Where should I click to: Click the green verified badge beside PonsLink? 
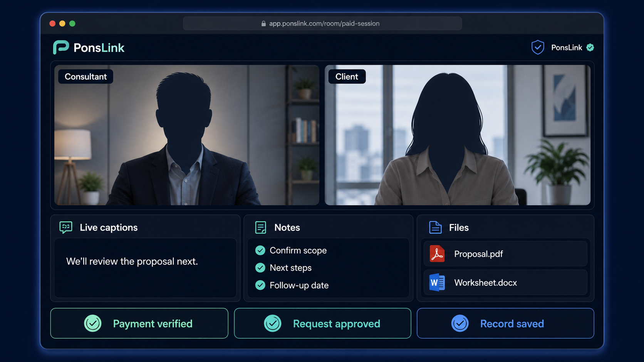coord(590,47)
